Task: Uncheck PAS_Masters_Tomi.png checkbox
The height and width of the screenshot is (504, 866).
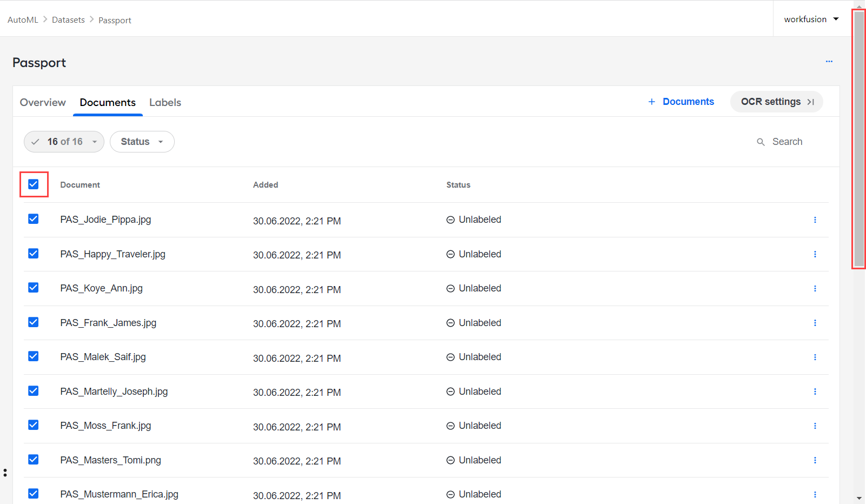Action: click(x=34, y=460)
